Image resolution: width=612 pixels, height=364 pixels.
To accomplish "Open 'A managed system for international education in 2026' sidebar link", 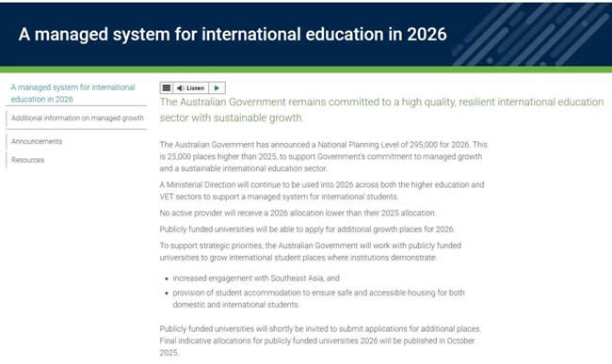I will (x=73, y=93).
